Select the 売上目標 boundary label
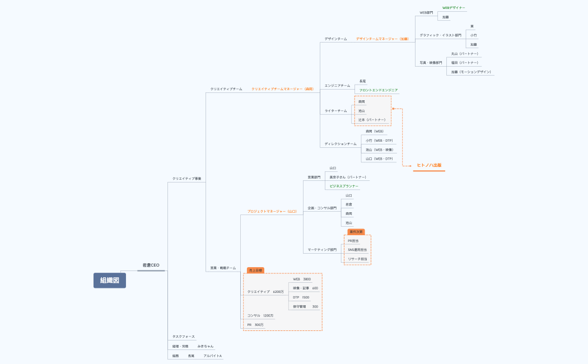 pyautogui.click(x=255, y=270)
